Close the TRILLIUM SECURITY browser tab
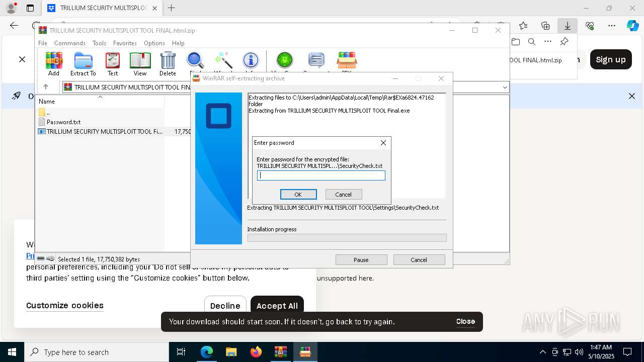Image resolution: width=644 pixels, height=362 pixels. tap(154, 8)
